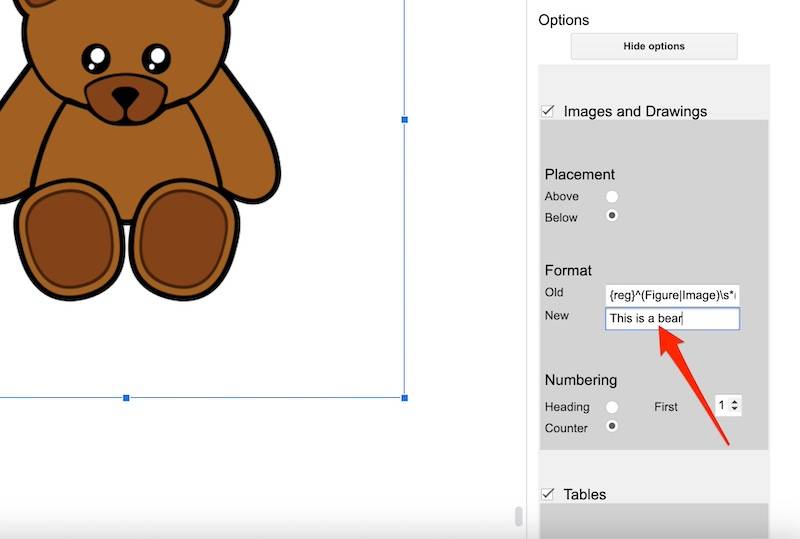
Task: Click the bottom-right corner handle of the image
Action: click(x=405, y=398)
